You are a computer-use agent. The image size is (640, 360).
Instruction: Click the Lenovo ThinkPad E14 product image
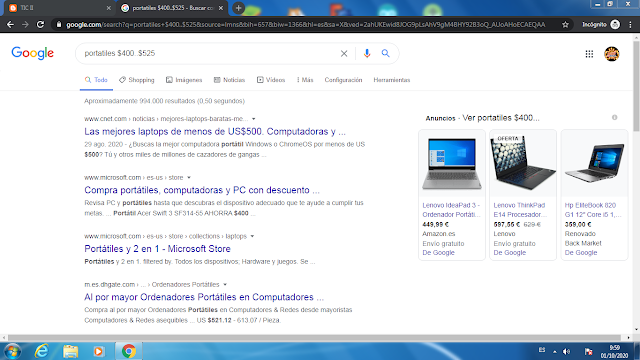pyautogui.click(x=523, y=163)
